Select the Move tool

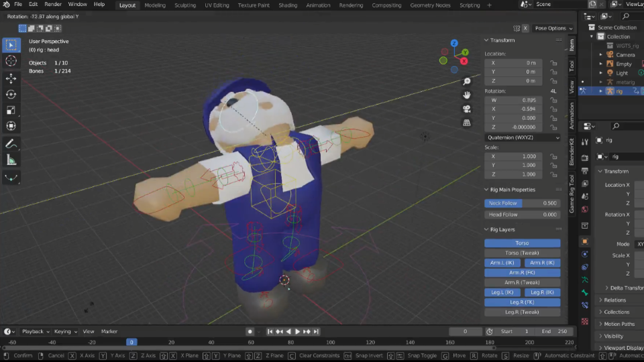pyautogui.click(x=11, y=78)
